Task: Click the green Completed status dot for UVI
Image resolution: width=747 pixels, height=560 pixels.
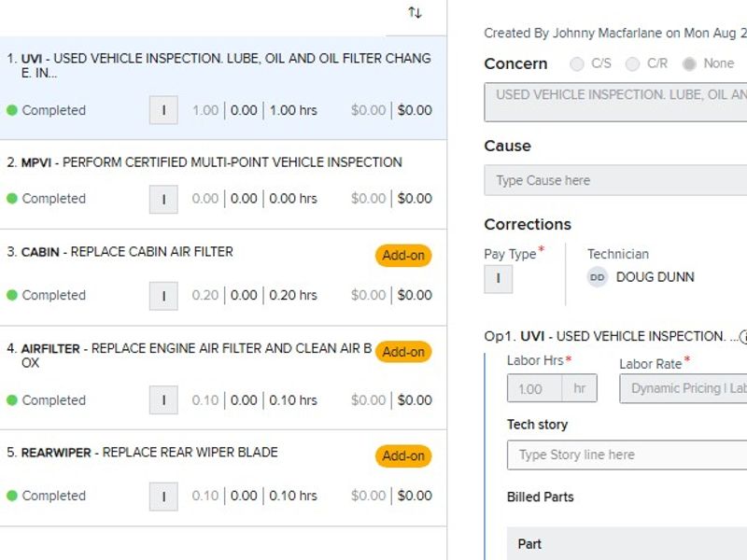Action: coord(12,110)
